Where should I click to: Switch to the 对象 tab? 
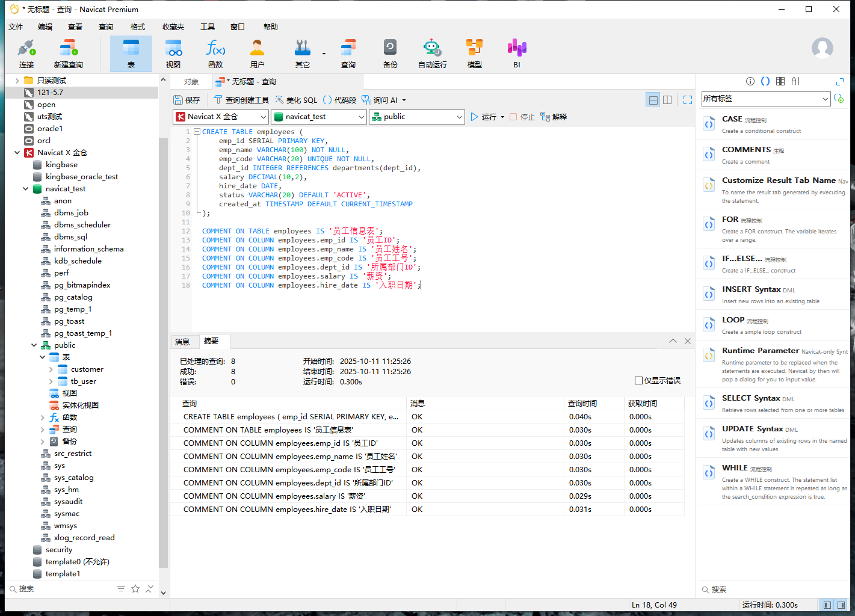(191, 82)
